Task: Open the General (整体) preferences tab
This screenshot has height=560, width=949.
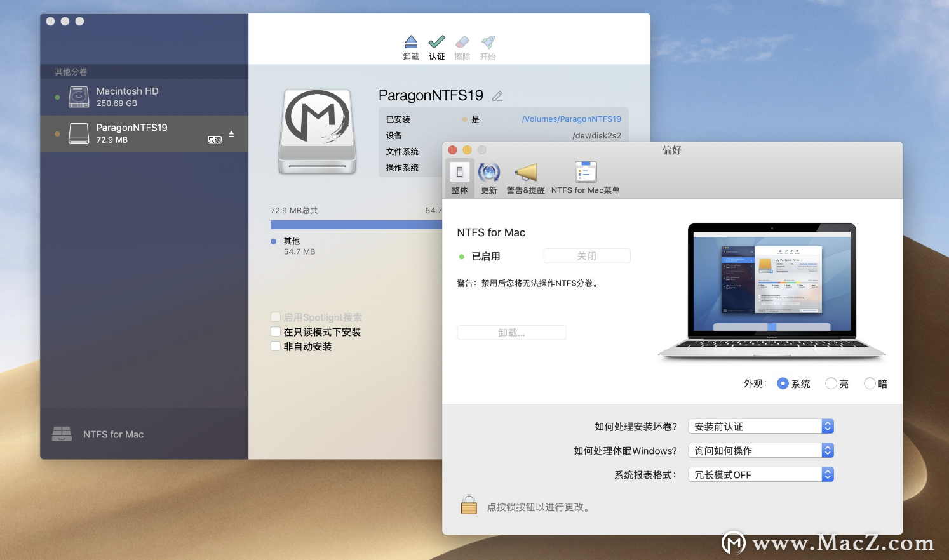Action: [460, 178]
